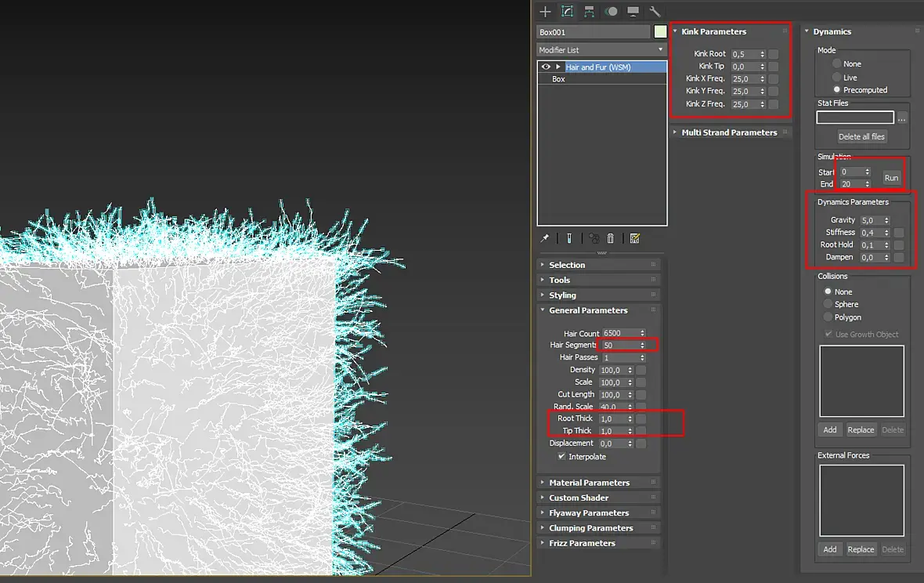Open the Modifier List dropdown
Viewport: 924px width, 583px height.
[x=601, y=50]
